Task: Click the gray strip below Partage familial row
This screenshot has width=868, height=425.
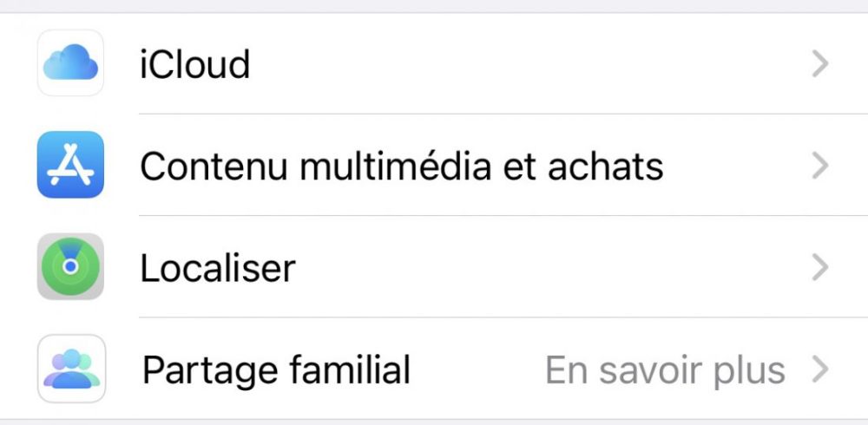Action: coord(434,422)
